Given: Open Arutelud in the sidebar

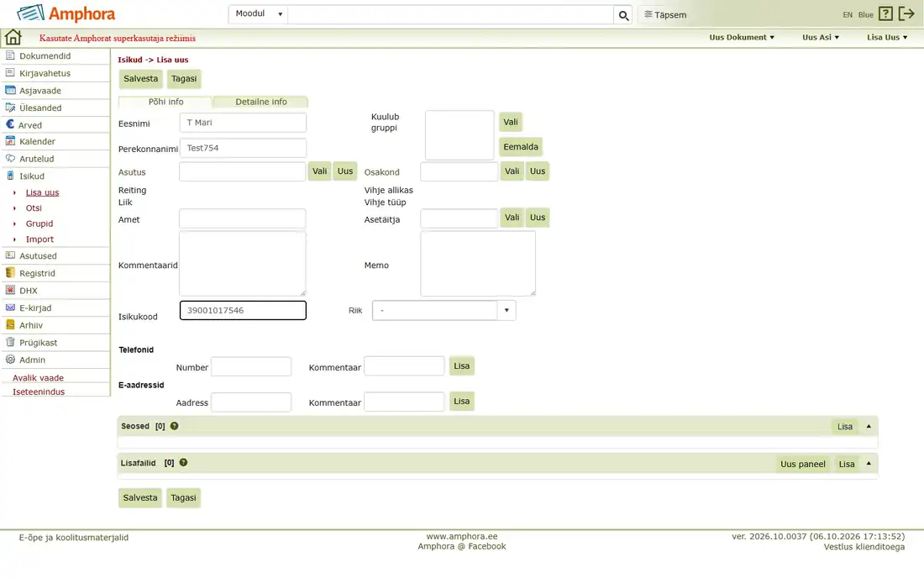Looking at the screenshot, I should tap(36, 159).
